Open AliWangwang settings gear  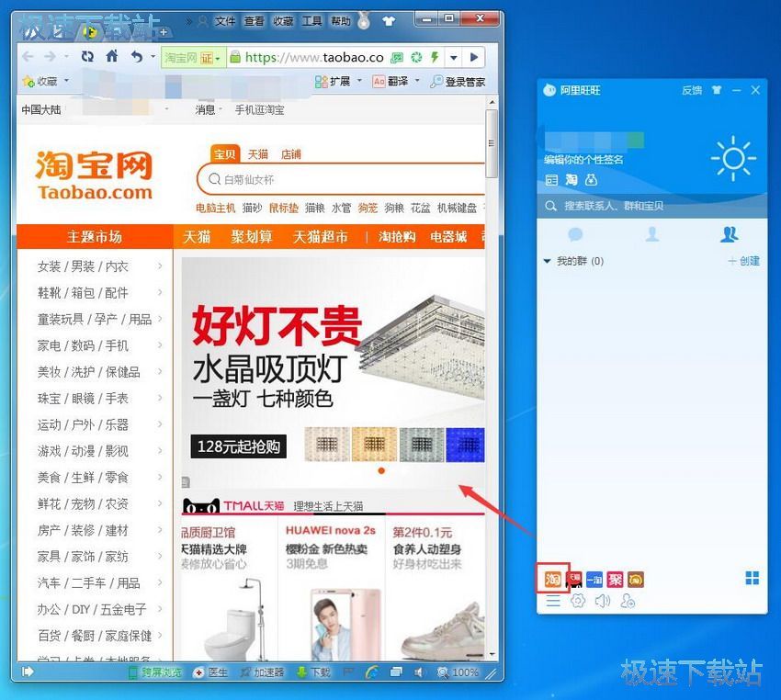coord(578,601)
